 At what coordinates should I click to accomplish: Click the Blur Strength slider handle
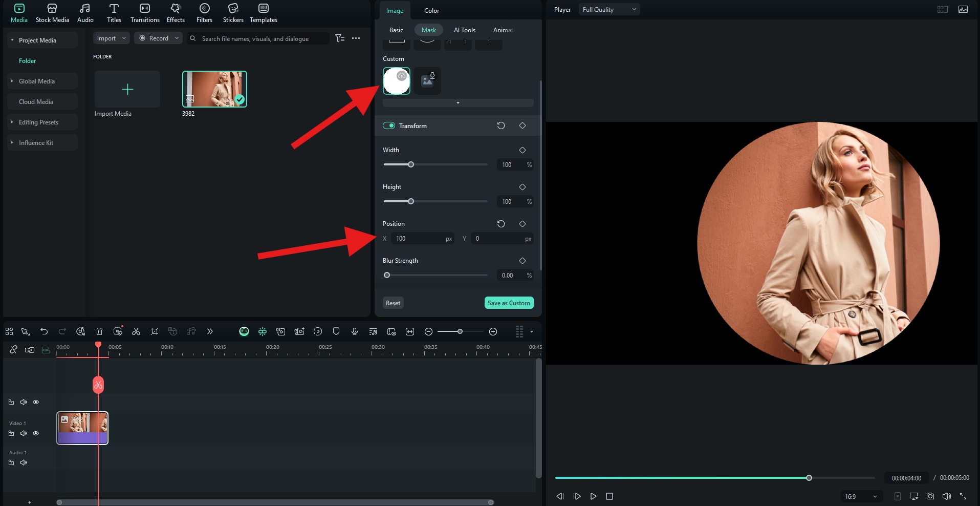click(x=387, y=275)
